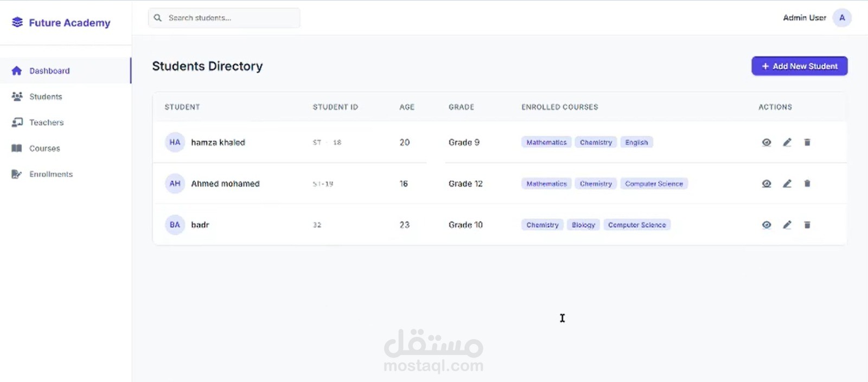The image size is (868, 382).
Task: Open the Admin User avatar
Action: tap(842, 18)
